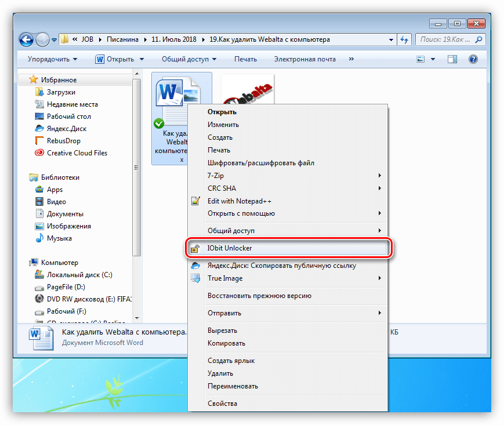Open the Apps library
This screenshot has width=504, height=425.
55,190
